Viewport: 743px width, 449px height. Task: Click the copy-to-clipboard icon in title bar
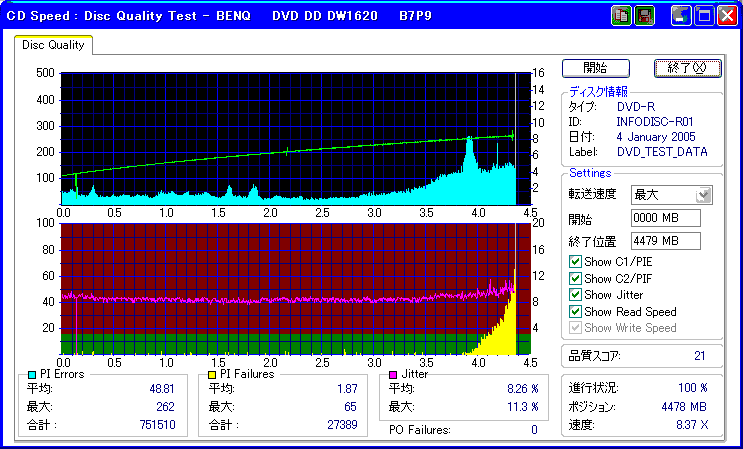[x=621, y=16]
